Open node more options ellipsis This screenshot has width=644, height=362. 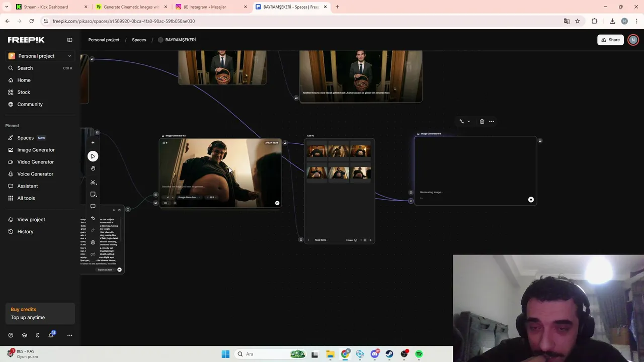click(492, 121)
